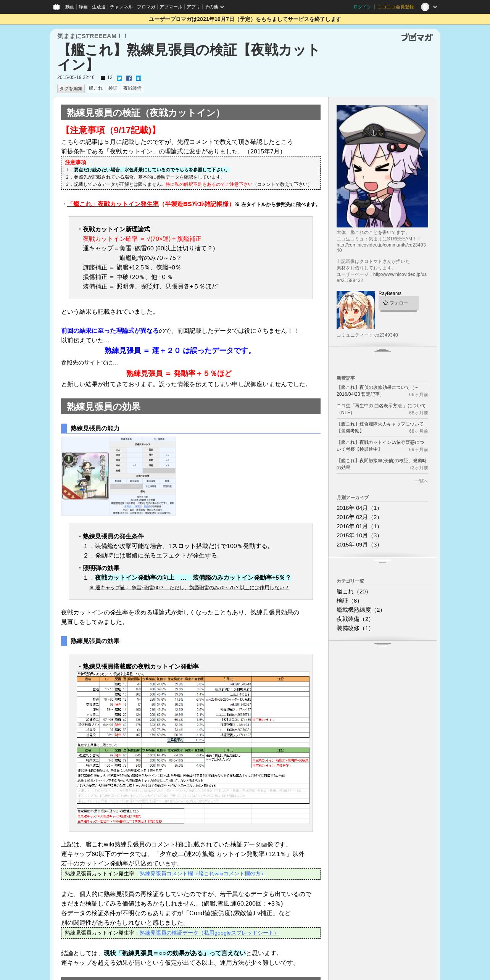Click the タグを編集 button
Viewport: 490px width, 980px height.
click(x=71, y=89)
